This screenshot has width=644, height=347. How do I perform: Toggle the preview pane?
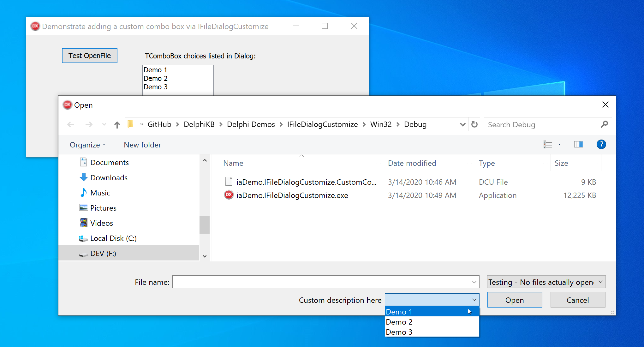pos(579,144)
